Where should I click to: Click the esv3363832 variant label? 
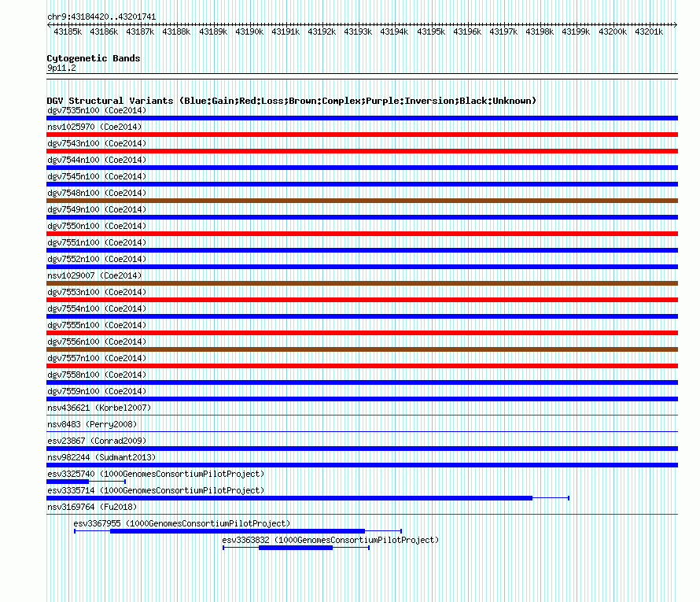(330, 540)
